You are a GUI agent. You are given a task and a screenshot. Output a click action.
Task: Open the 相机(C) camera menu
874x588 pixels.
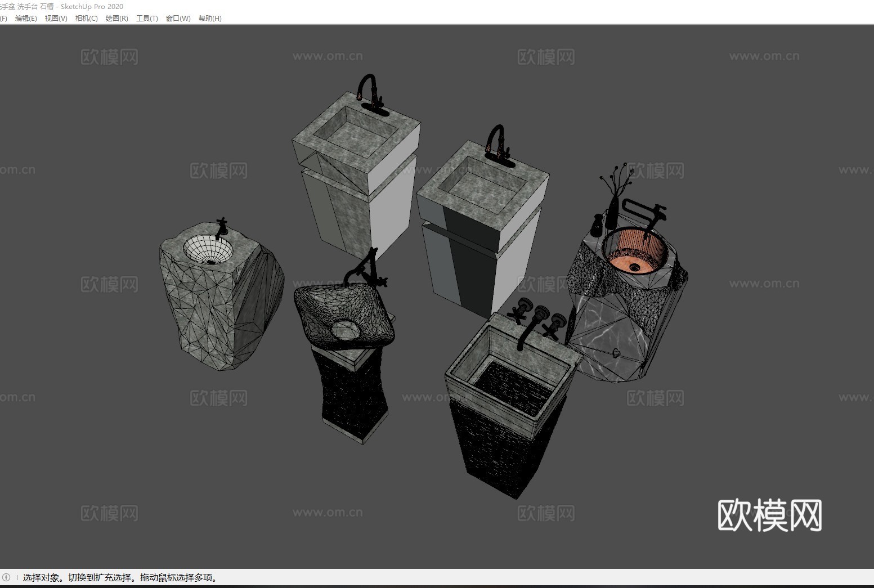86,18
